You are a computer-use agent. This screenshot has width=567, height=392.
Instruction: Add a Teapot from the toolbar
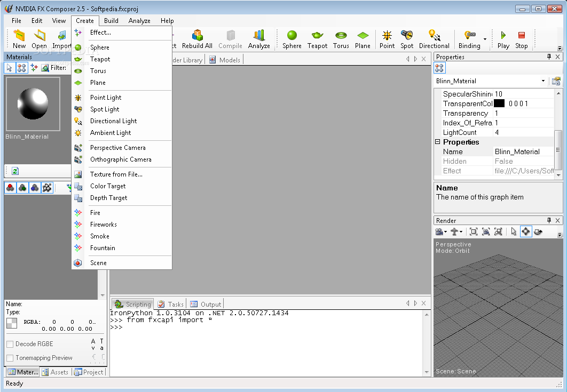[x=317, y=39]
